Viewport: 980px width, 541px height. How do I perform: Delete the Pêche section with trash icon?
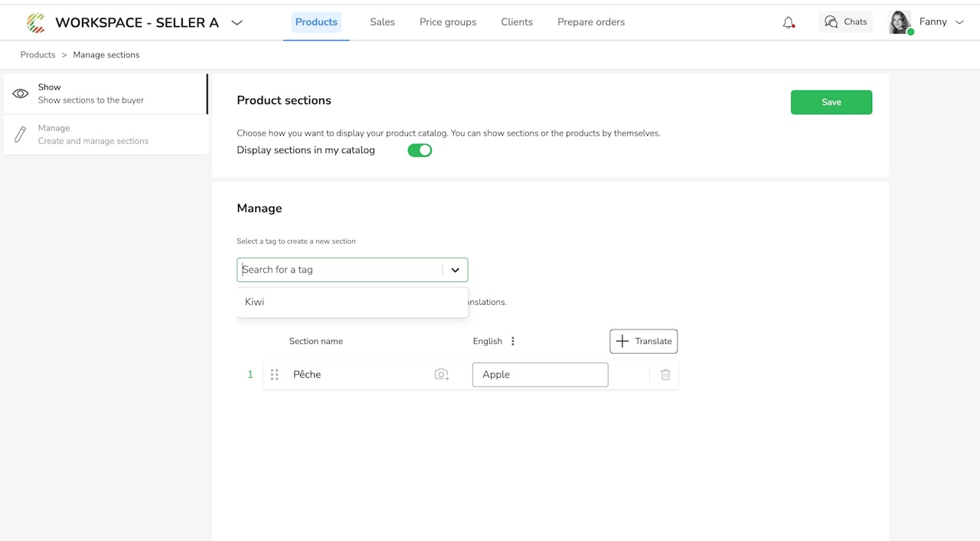click(665, 375)
